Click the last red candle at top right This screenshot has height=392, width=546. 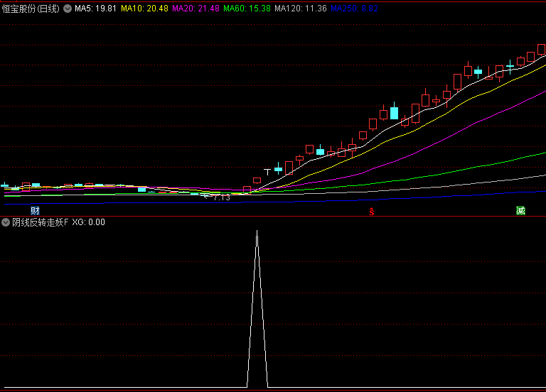(x=541, y=50)
